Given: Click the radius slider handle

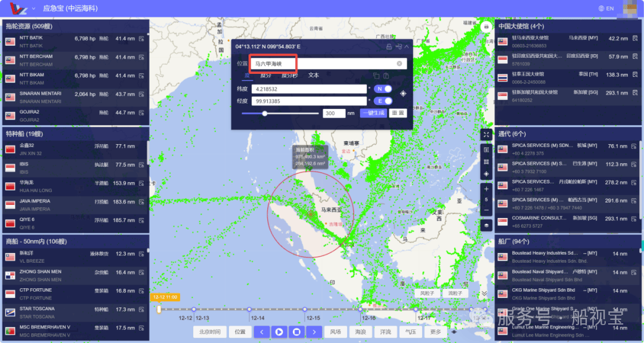Looking at the screenshot, I should [265, 113].
